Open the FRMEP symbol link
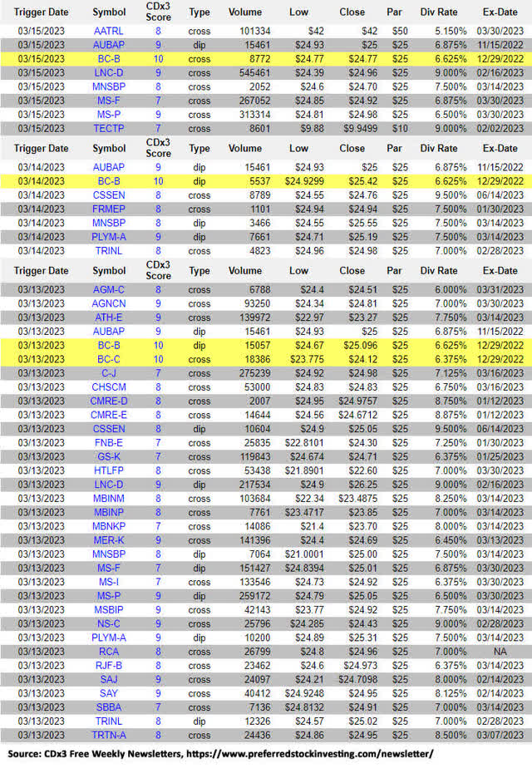This screenshot has height=773, width=532. click(x=108, y=209)
